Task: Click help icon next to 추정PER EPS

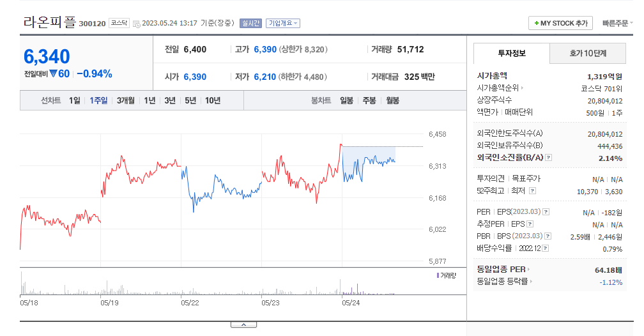Action: point(530,224)
